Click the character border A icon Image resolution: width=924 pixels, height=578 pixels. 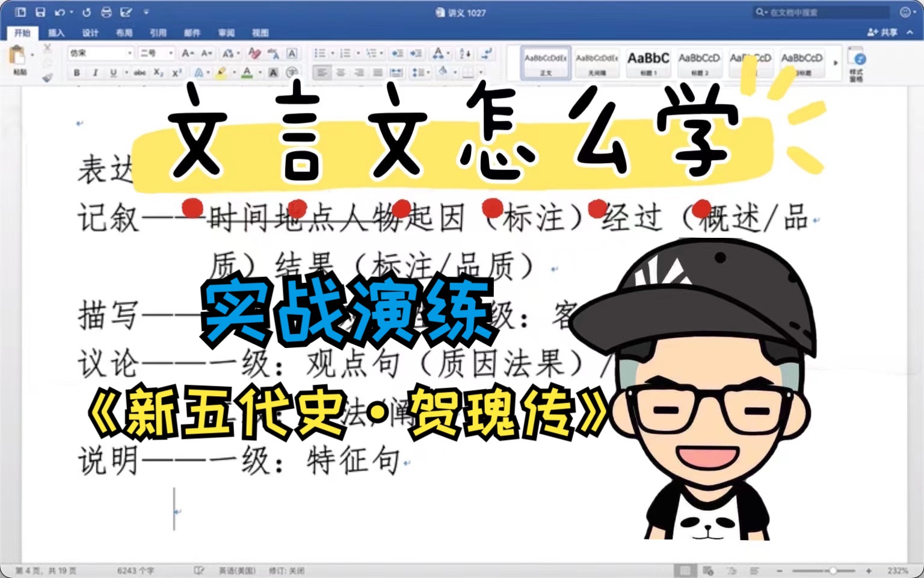[292, 53]
